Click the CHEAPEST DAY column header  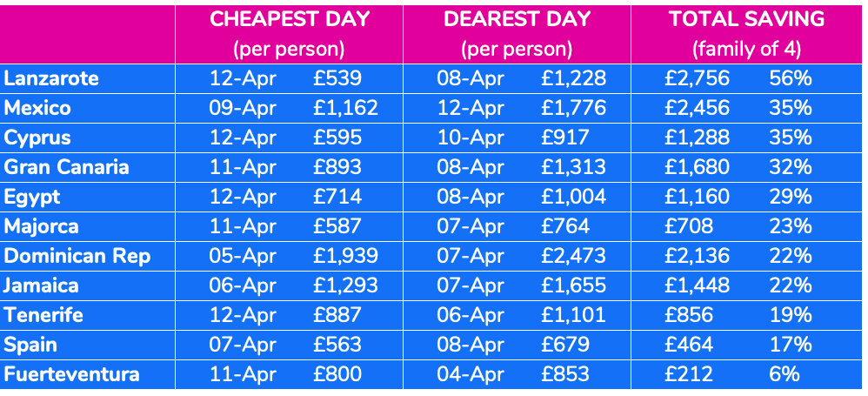pyautogui.click(x=288, y=19)
